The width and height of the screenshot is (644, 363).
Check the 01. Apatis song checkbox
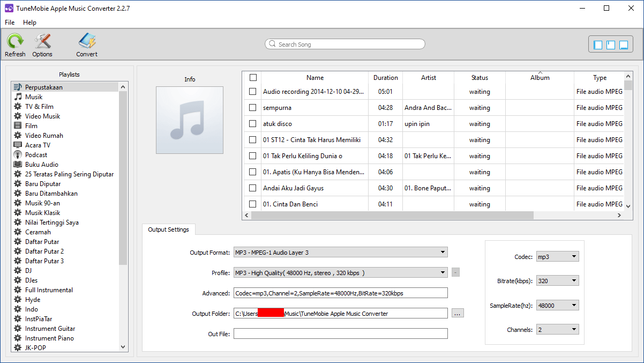tap(253, 172)
